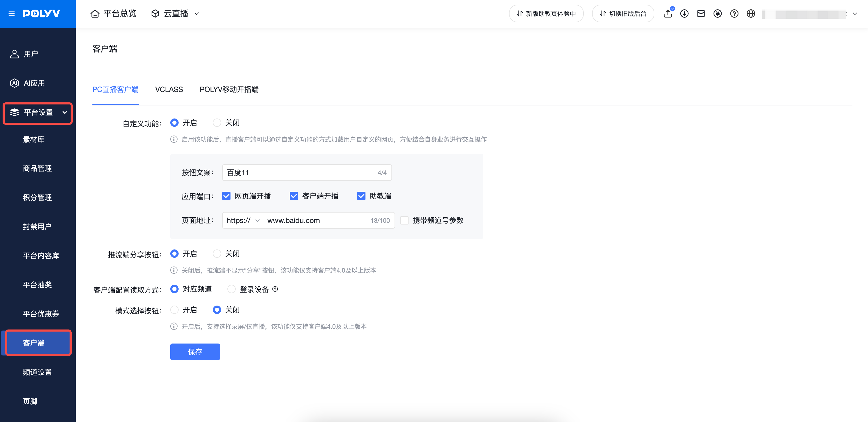This screenshot has width=868, height=422.
Task: Open 平台抽奖 in the sidebar
Action: point(37,285)
